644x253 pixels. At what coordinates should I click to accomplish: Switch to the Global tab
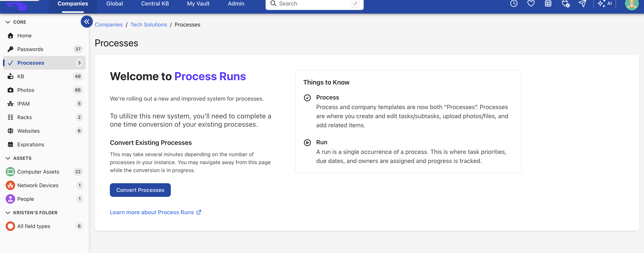pos(115,4)
